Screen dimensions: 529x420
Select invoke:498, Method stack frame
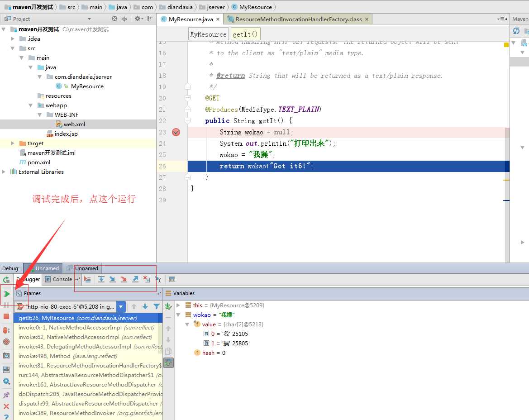[88, 356]
